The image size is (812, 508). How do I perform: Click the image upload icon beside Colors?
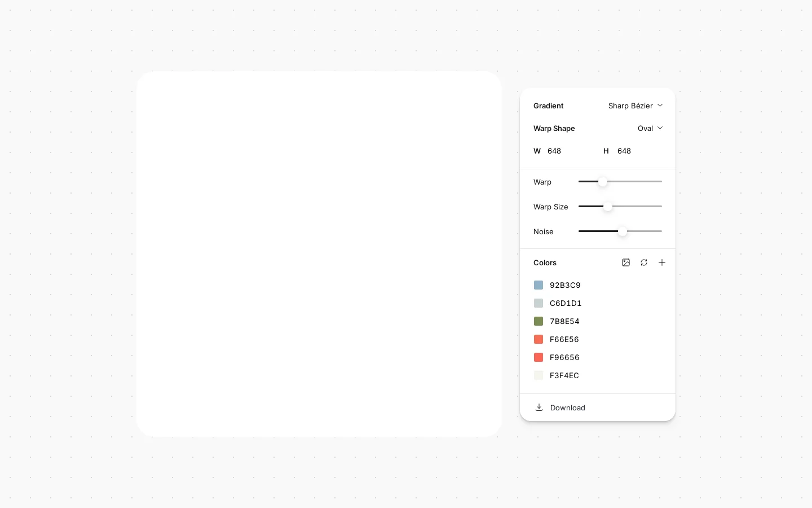(x=626, y=262)
